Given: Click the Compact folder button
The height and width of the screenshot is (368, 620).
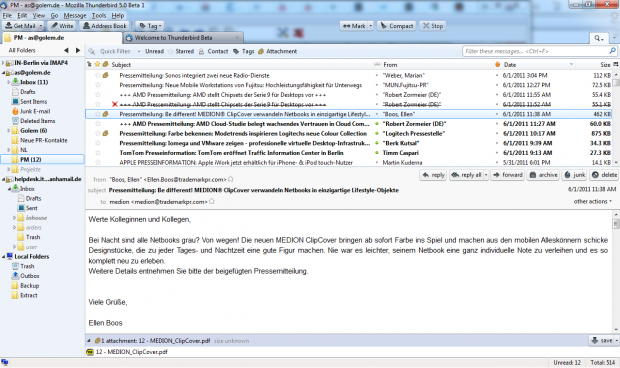Looking at the screenshot, I should [x=396, y=26].
